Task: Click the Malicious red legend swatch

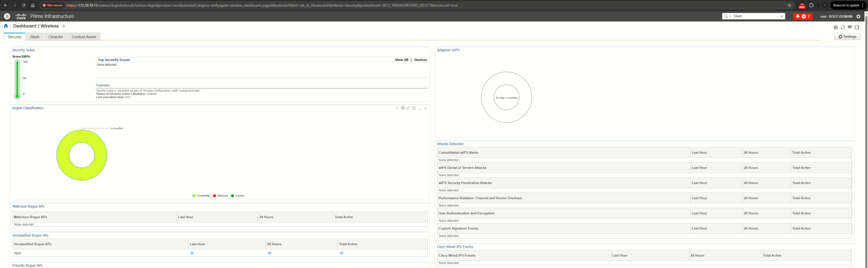Action: click(214, 196)
